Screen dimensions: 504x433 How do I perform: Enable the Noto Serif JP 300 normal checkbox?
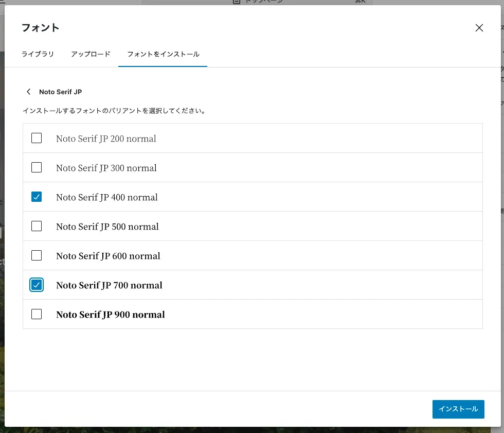[37, 167]
